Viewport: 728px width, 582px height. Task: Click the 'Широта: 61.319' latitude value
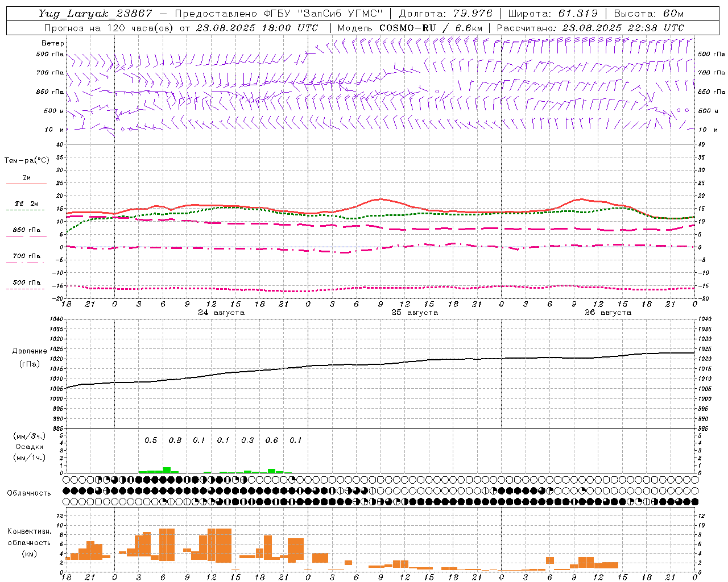[553, 14]
